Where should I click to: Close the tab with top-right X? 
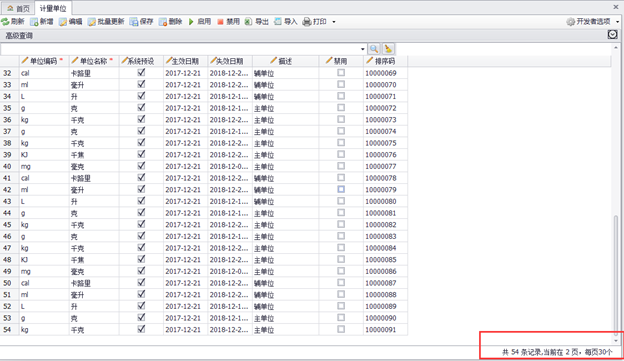pos(616,7)
